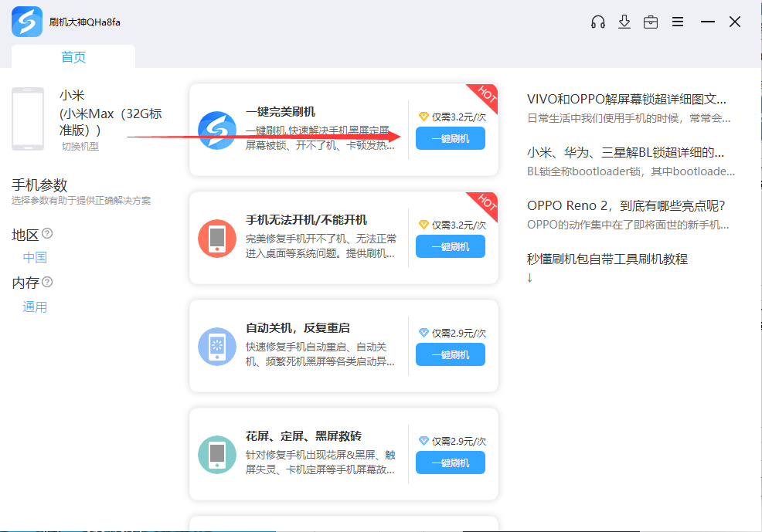Open article VIVO和OPPO解屏幕锁超详细图文
This screenshot has width=762, height=532.
(627, 99)
